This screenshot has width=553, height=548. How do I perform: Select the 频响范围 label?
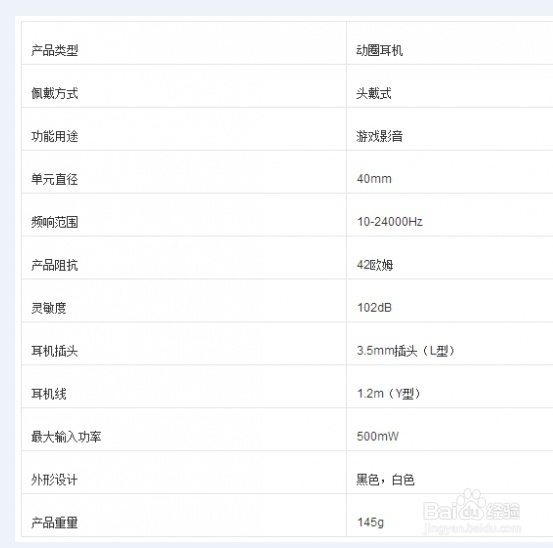[x=55, y=223]
